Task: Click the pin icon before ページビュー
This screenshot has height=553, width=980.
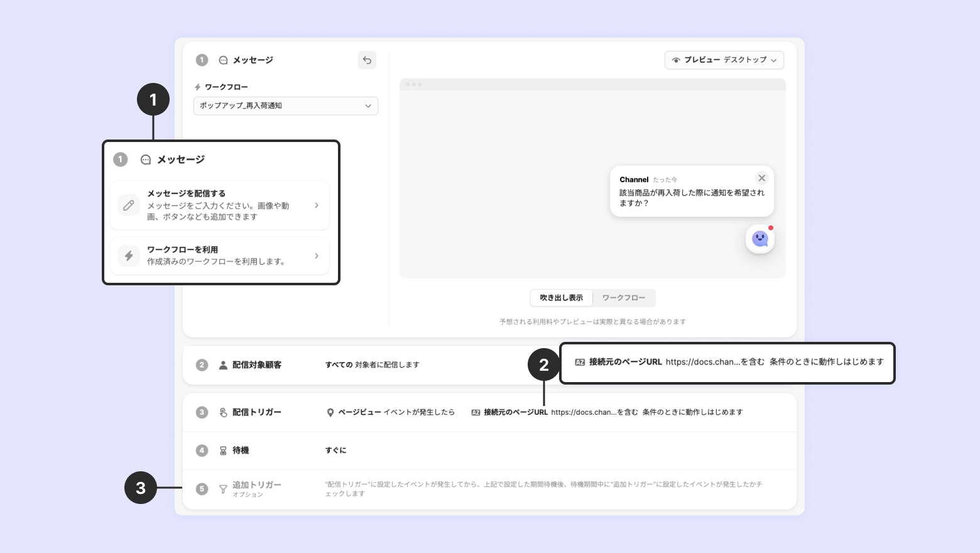Action: click(330, 413)
